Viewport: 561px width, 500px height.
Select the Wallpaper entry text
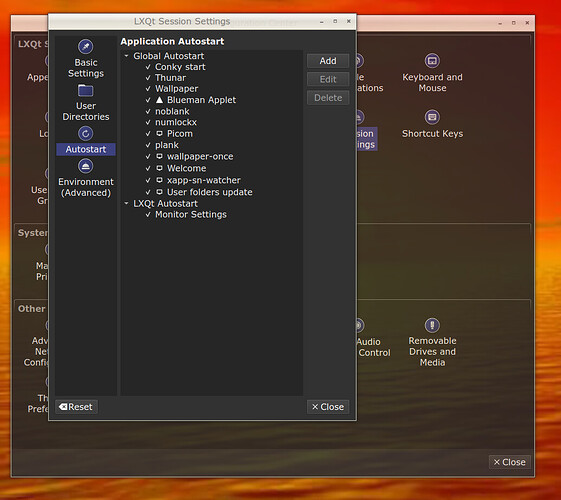176,89
